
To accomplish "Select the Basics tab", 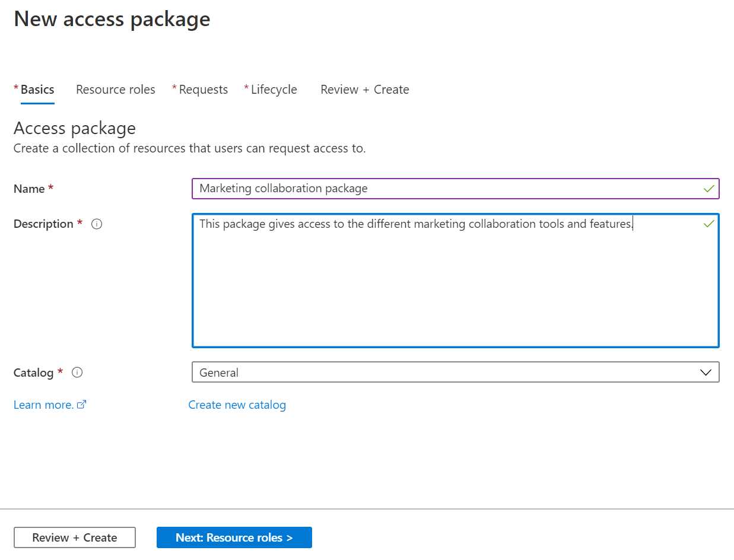I will coord(37,89).
